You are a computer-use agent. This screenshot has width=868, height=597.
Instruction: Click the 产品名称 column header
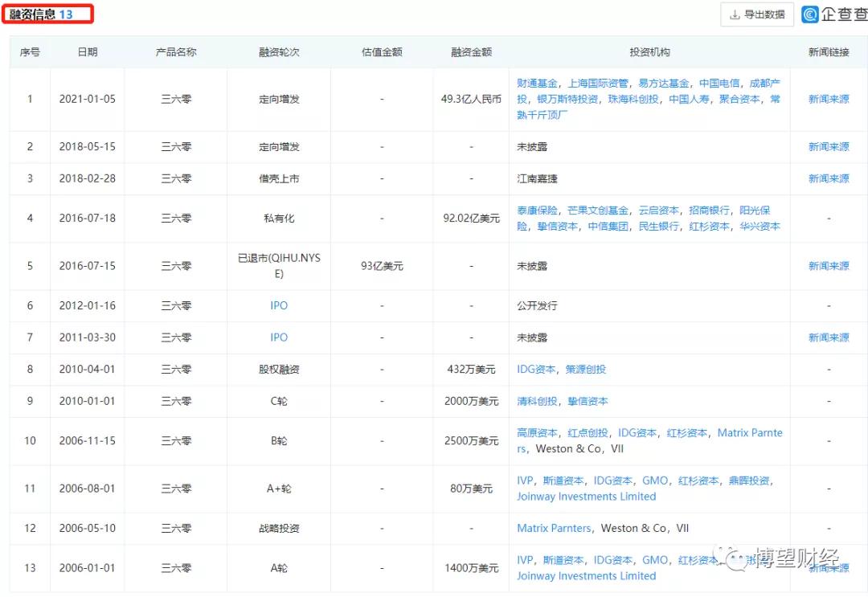(176, 52)
